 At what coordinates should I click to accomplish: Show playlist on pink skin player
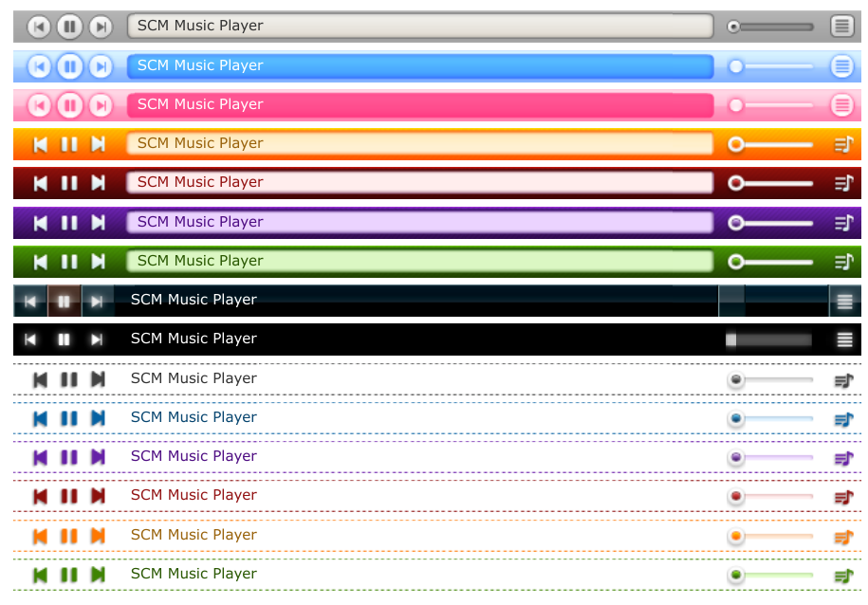[x=842, y=105]
